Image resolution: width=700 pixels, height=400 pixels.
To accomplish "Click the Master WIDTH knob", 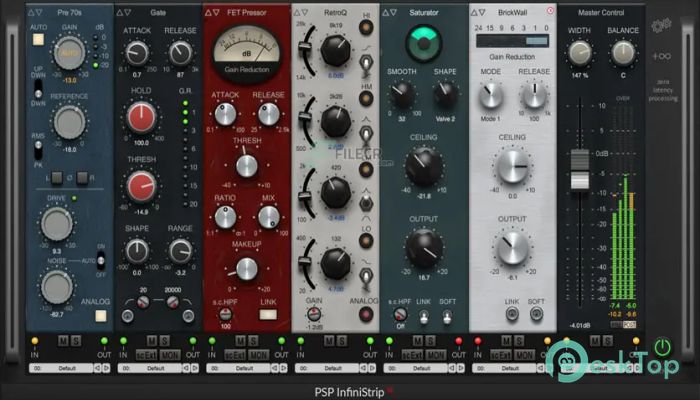I will (x=579, y=54).
